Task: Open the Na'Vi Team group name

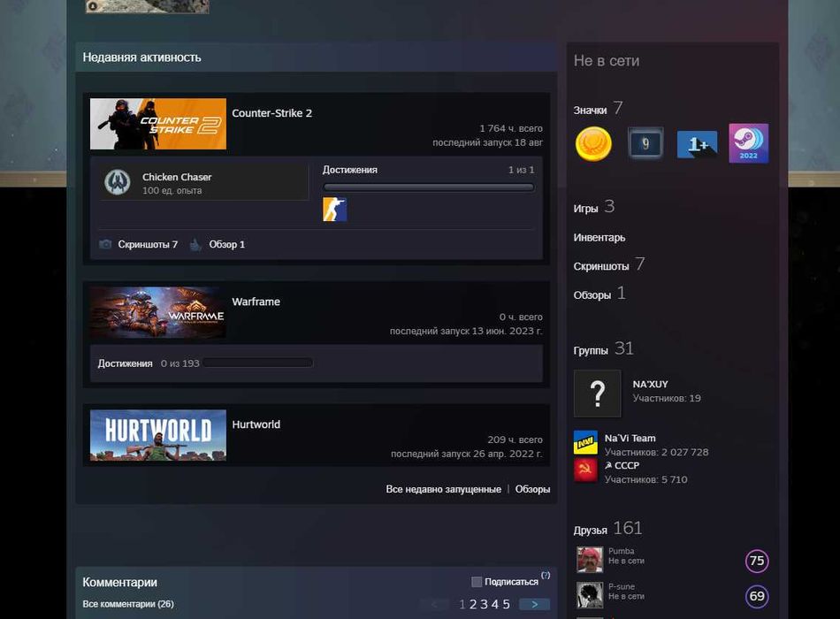Action: pyautogui.click(x=630, y=438)
